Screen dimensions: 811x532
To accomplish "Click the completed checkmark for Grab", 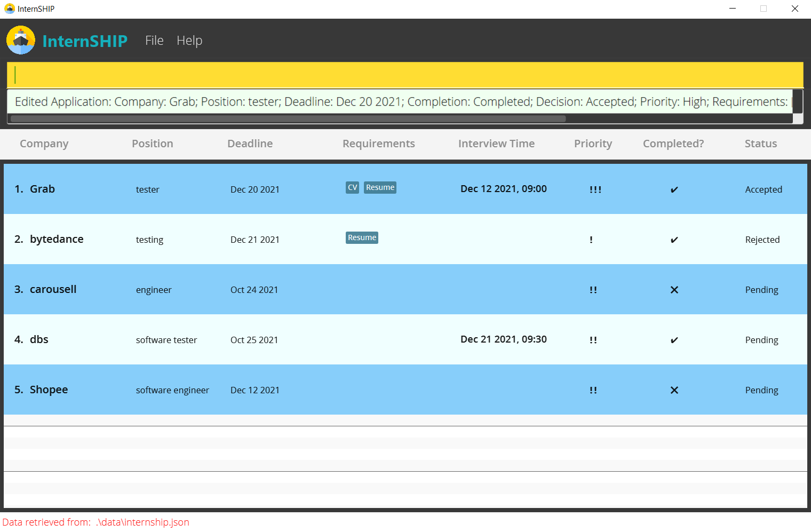I will (x=674, y=189).
